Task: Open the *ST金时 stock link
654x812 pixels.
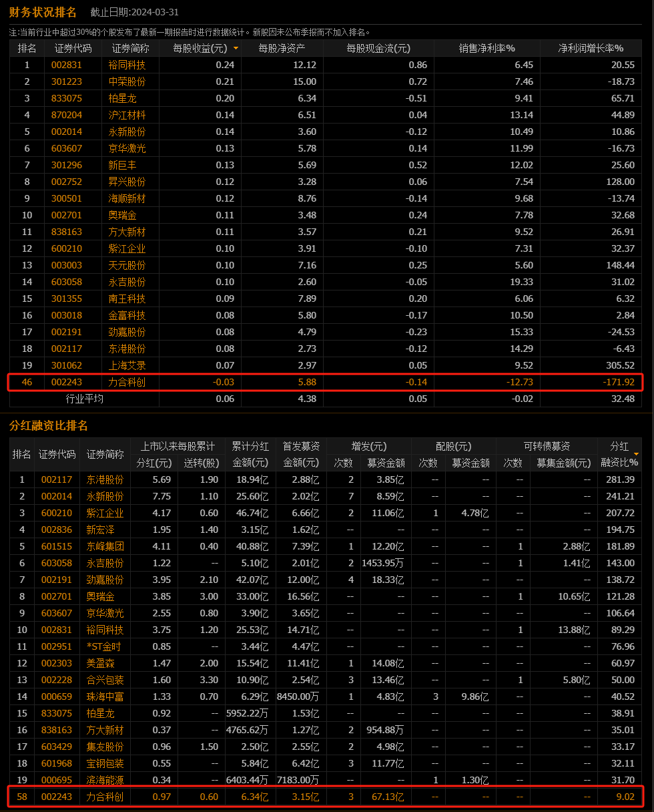Action: tap(105, 646)
